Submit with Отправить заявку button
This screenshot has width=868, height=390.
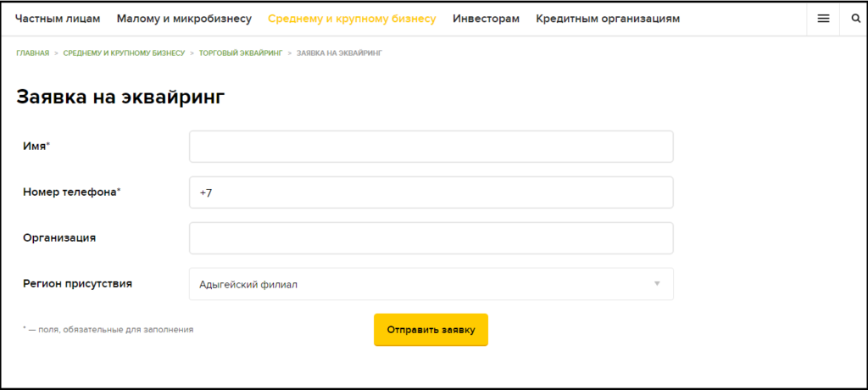(x=431, y=330)
